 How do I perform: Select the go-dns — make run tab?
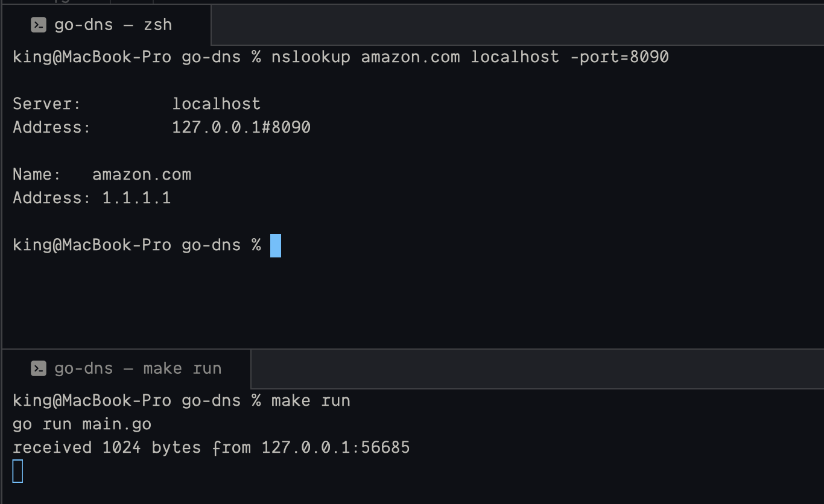pyautogui.click(x=138, y=368)
